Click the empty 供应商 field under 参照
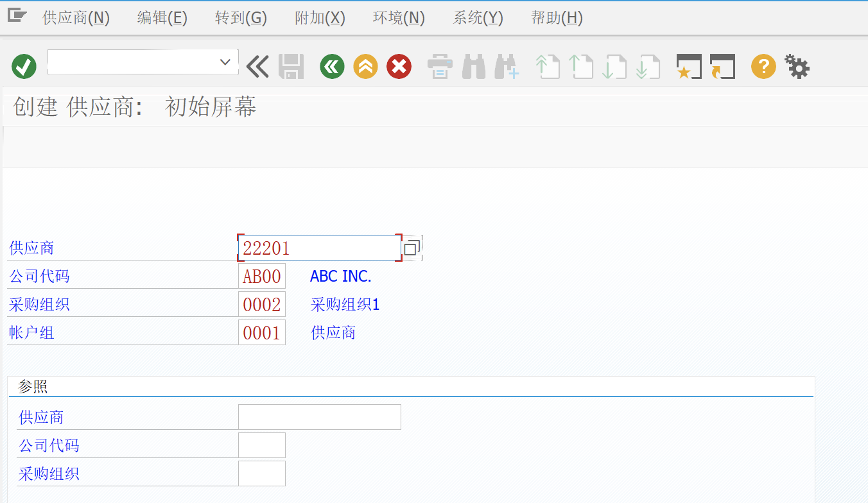This screenshot has width=868, height=503. (x=320, y=417)
